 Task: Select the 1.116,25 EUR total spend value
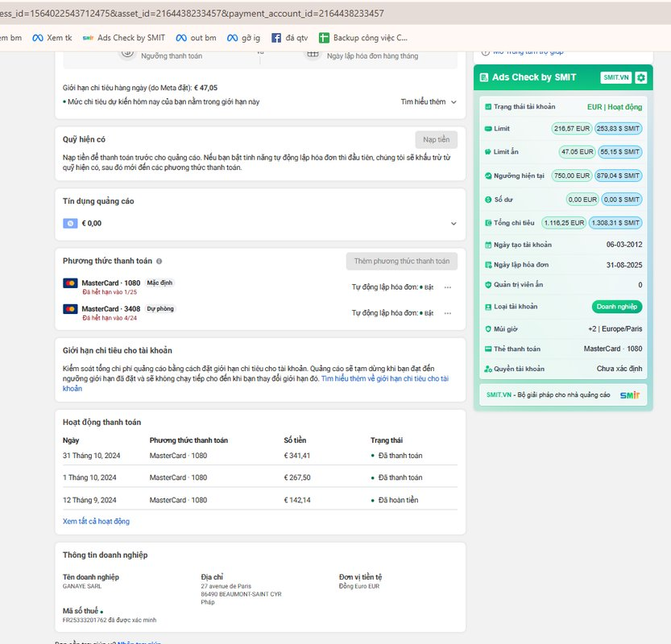pos(564,223)
